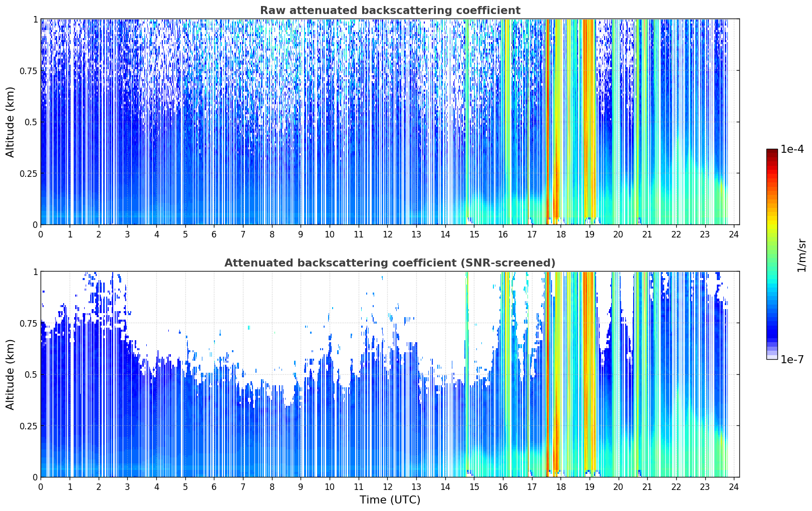
Task: Click the '1/m/sr' colorbar unit label
Action: (802, 255)
